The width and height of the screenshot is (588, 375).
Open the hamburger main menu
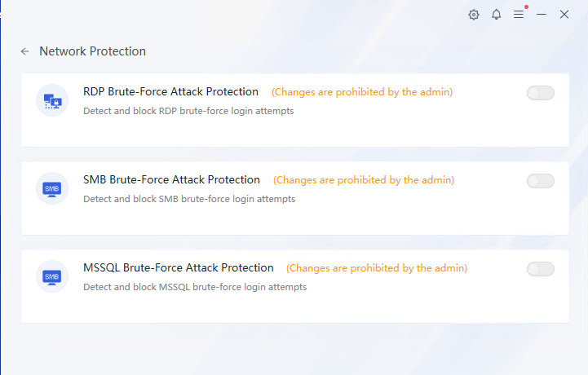tap(519, 15)
